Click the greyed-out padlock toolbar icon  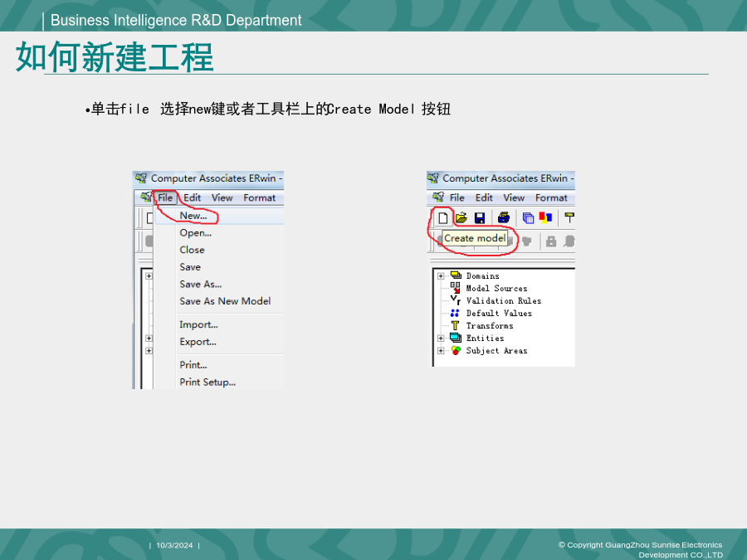pyautogui.click(x=551, y=241)
